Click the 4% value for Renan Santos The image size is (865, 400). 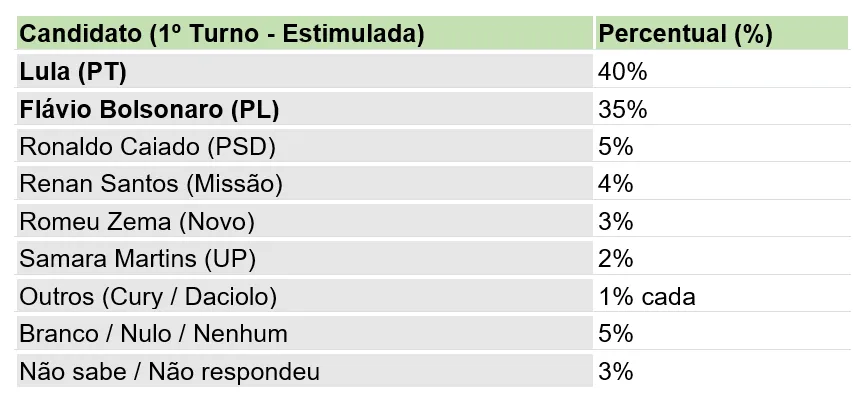(x=616, y=184)
